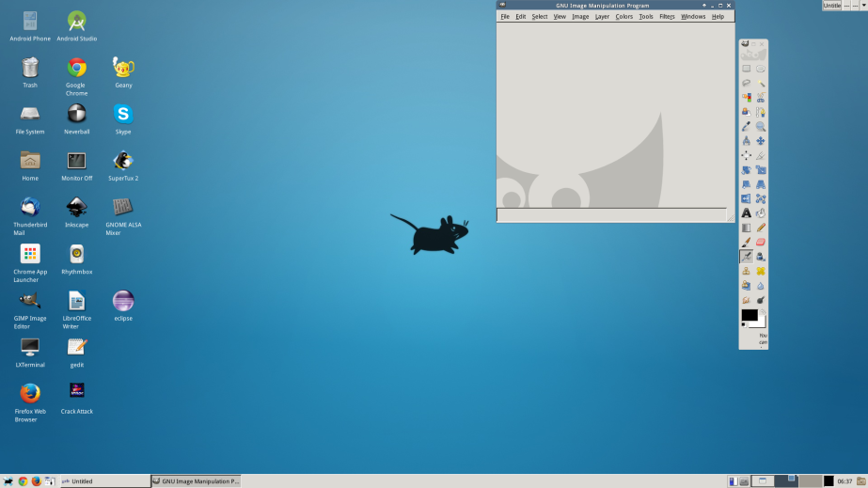The height and width of the screenshot is (488, 868).
Task: Open the Inkscape desktop icon
Action: 76,209
